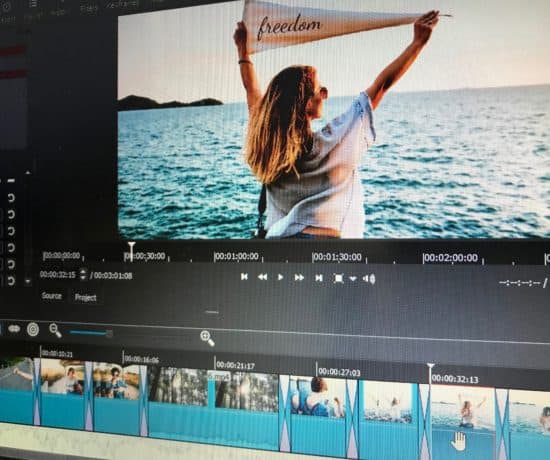Image resolution: width=550 pixels, height=460 pixels.
Task: Open the dropdown arrow beside the zoom icon
Action: coord(353,279)
